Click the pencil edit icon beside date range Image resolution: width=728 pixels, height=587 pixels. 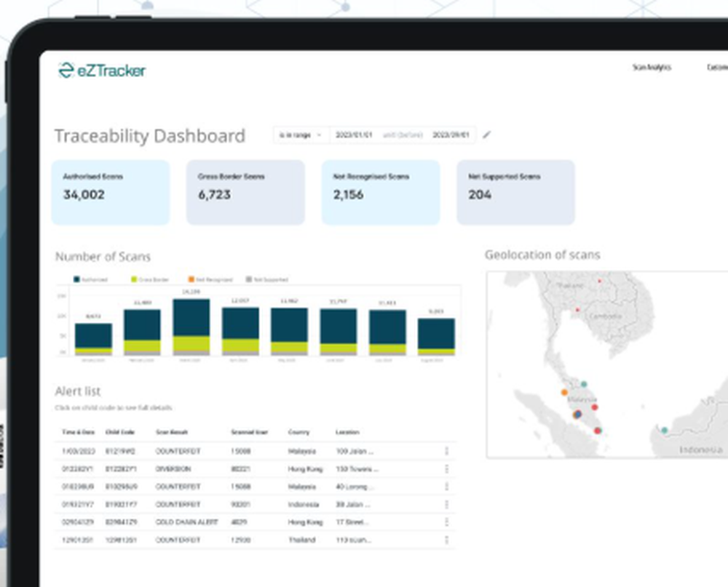pyautogui.click(x=486, y=135)
